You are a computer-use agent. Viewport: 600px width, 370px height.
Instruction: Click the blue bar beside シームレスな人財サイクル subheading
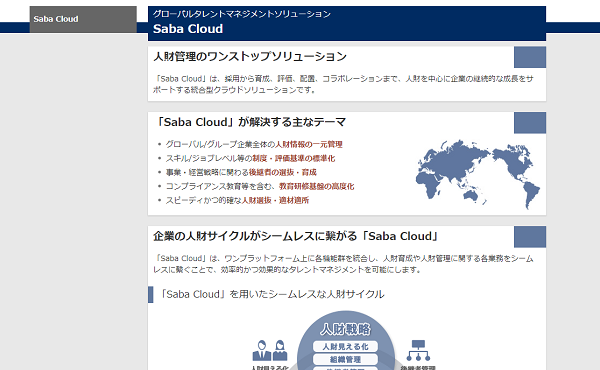pyautogui.click(x=150, y=295)
